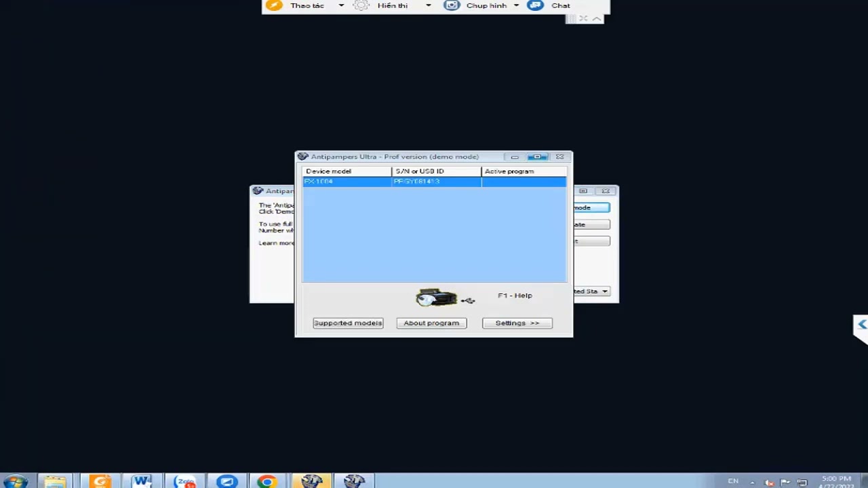The height and width of the screenshot is (488, 868).
Task: Open File Explorer from the taskbar
Action: [x=56, y=481]
